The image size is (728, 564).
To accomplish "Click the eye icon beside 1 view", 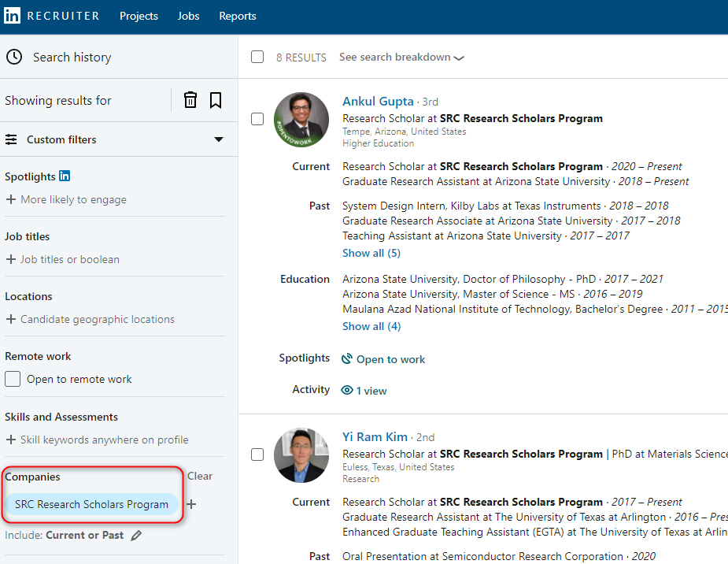I will coord(347,390).
